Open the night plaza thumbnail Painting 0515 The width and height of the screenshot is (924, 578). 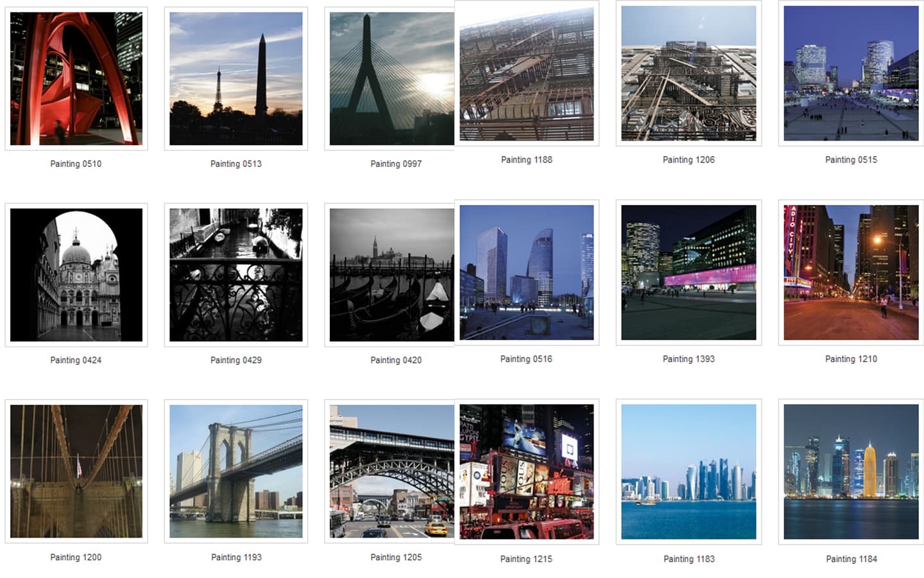[x=851, y=74]
